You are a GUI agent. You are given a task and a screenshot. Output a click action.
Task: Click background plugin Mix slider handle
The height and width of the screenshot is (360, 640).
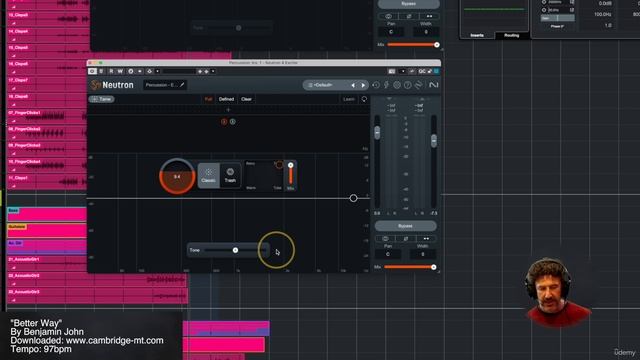437,45
